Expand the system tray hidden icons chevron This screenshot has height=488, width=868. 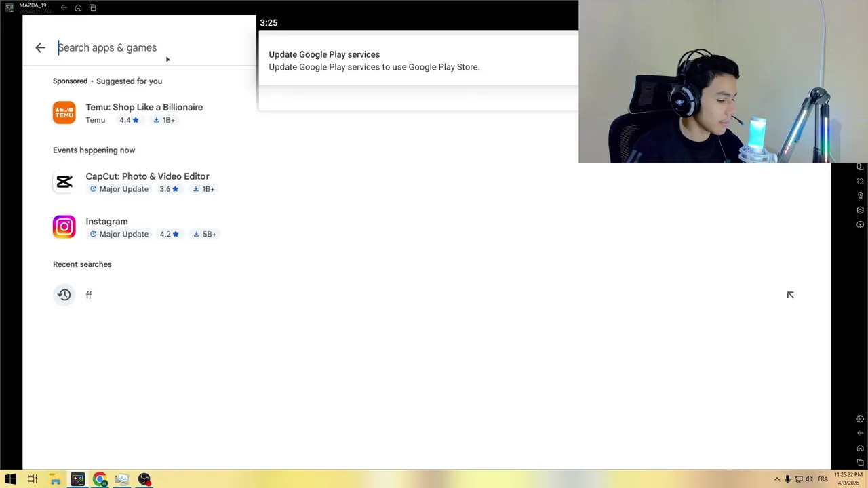tap(776, 479)
